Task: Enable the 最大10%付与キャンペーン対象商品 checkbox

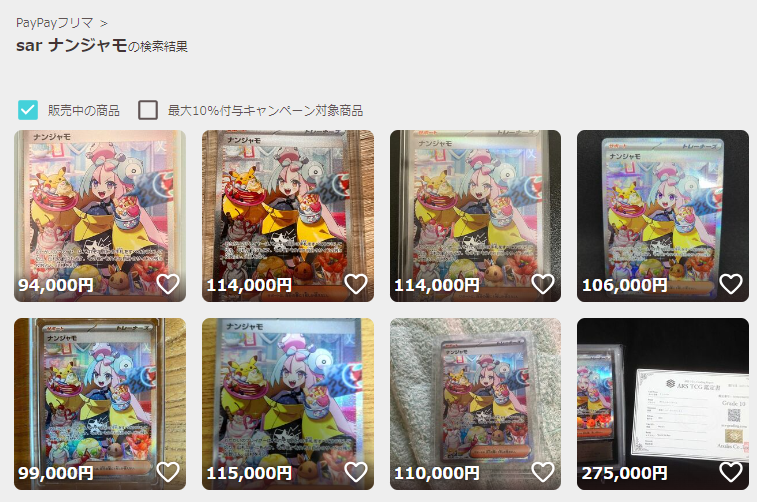Action: coord(148,110)
